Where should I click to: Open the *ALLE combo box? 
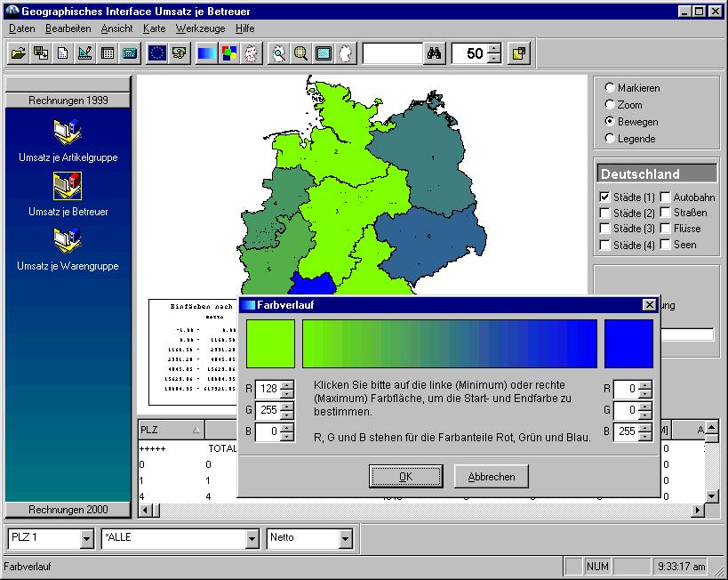252,538
